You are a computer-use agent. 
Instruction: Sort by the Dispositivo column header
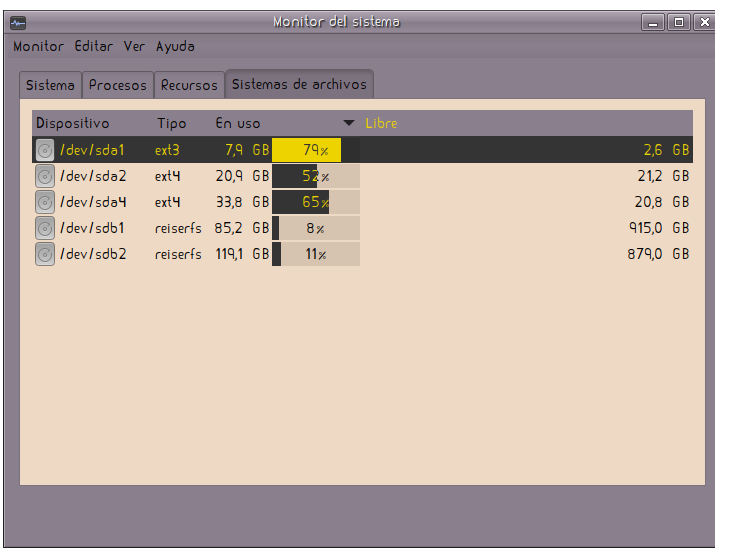click(x=72, y=123)
